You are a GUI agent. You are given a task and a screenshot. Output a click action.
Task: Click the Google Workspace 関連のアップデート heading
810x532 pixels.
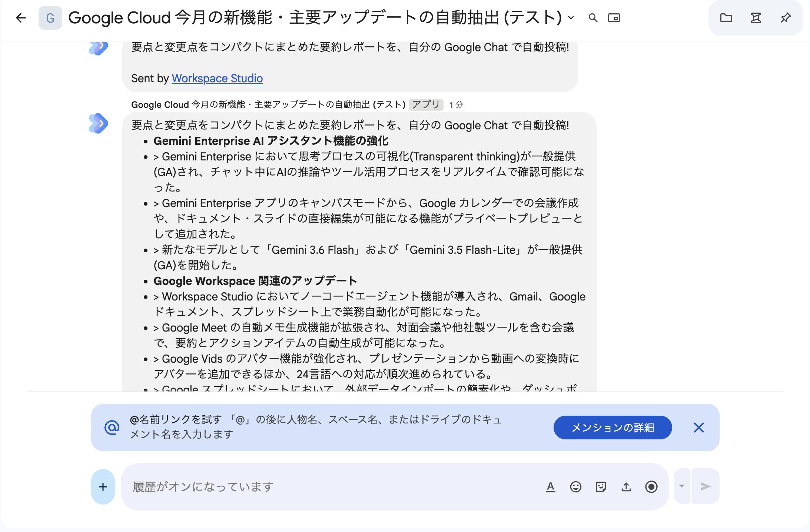pos(255,281)
